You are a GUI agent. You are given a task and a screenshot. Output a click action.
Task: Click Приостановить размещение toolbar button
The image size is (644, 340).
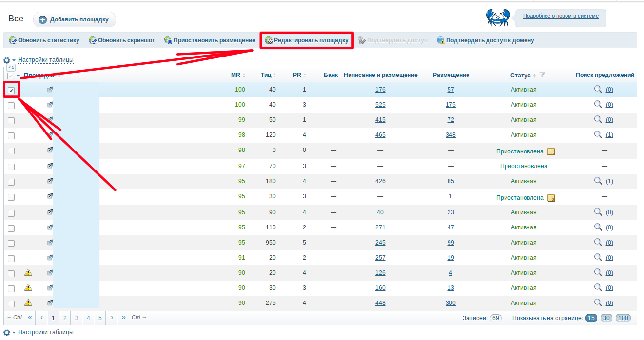click(210, 40)
